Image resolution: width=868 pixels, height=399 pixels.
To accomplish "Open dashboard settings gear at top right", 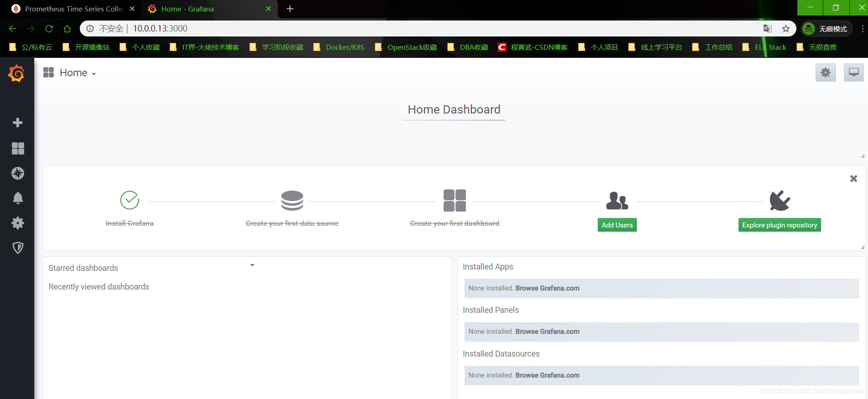I will pos(826,73).
